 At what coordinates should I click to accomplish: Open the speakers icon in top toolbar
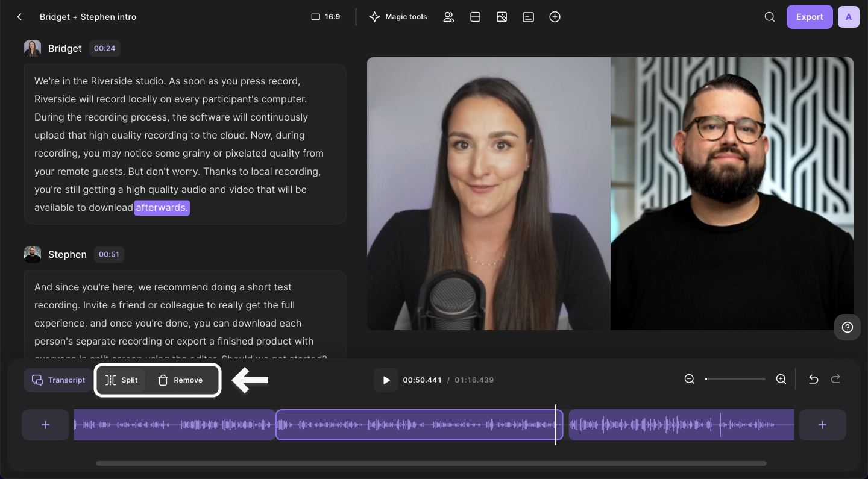[448, 17]
